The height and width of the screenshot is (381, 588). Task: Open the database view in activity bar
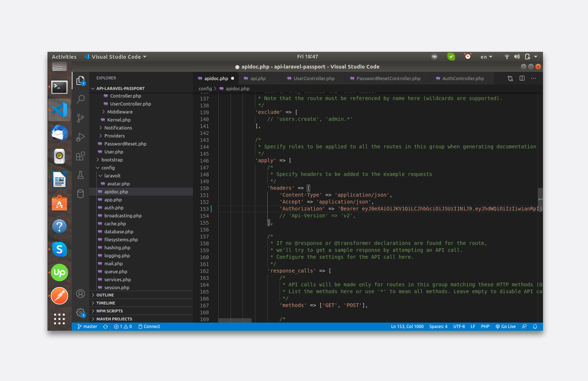(81, 194)
